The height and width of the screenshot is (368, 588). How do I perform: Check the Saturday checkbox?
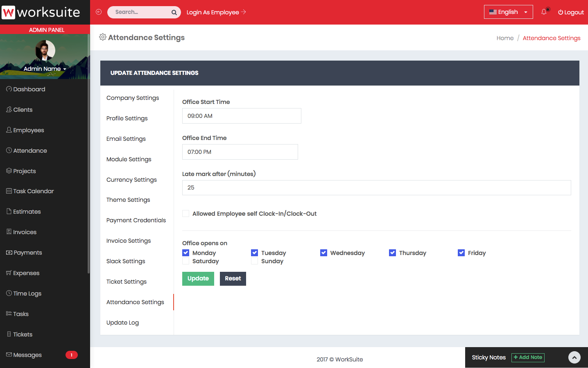186,261
